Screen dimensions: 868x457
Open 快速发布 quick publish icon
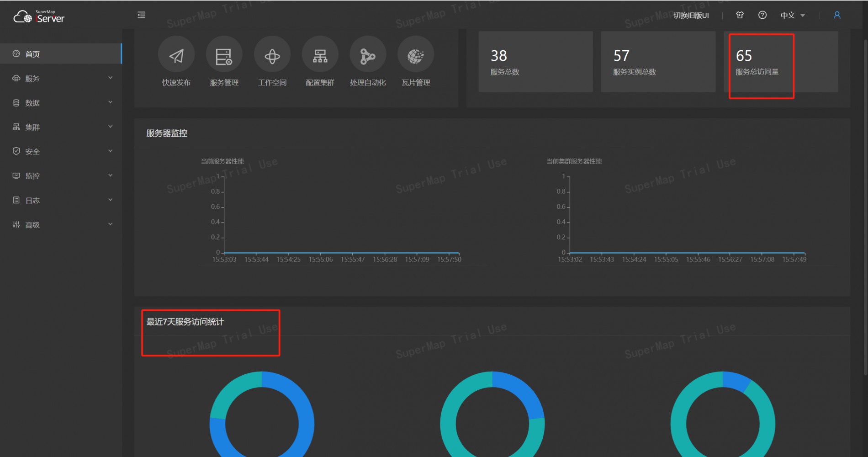(x=176, y=55)
